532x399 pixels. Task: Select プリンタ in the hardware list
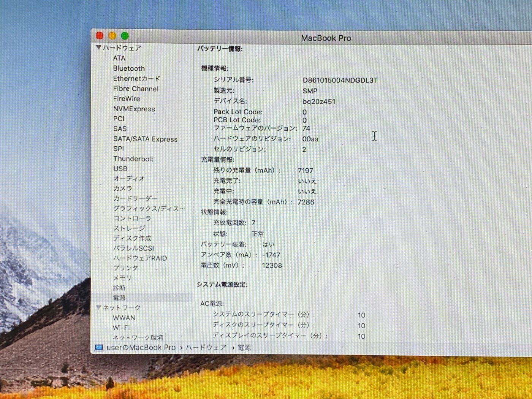(x=125, y=268)
